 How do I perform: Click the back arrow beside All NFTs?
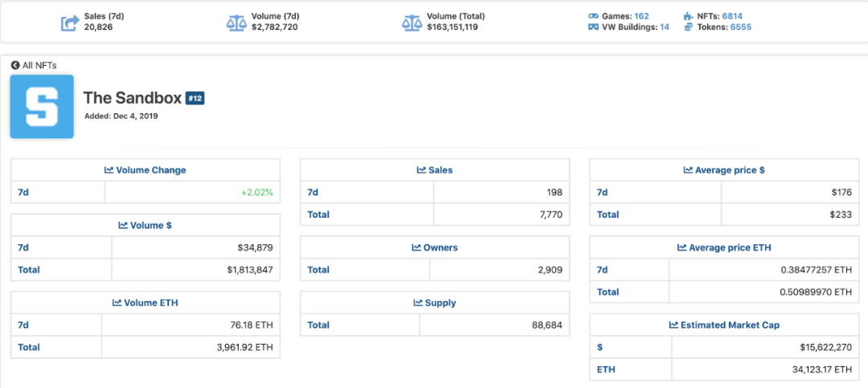15,65
